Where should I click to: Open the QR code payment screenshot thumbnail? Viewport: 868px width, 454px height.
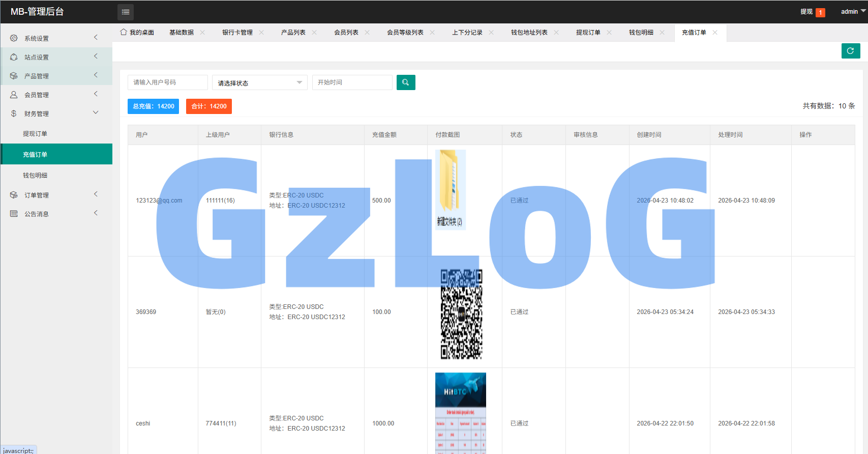pos(461,314)
